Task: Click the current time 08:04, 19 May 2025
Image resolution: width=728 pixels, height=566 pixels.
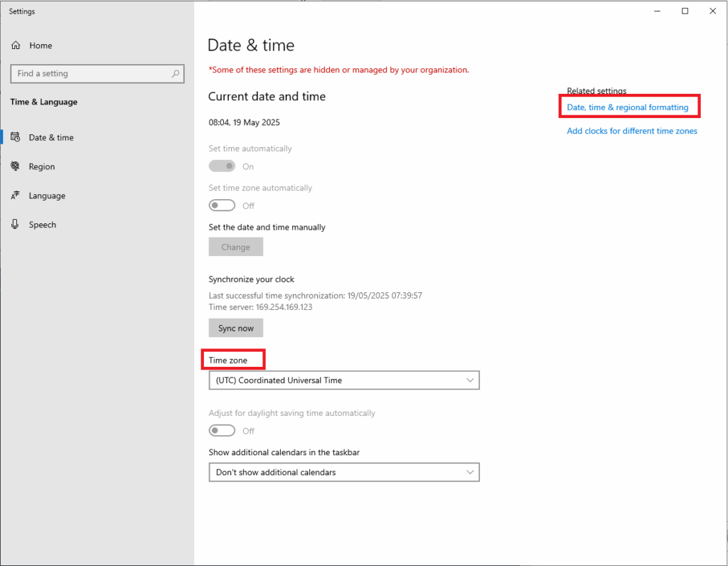Action: (x=245, y=122)
